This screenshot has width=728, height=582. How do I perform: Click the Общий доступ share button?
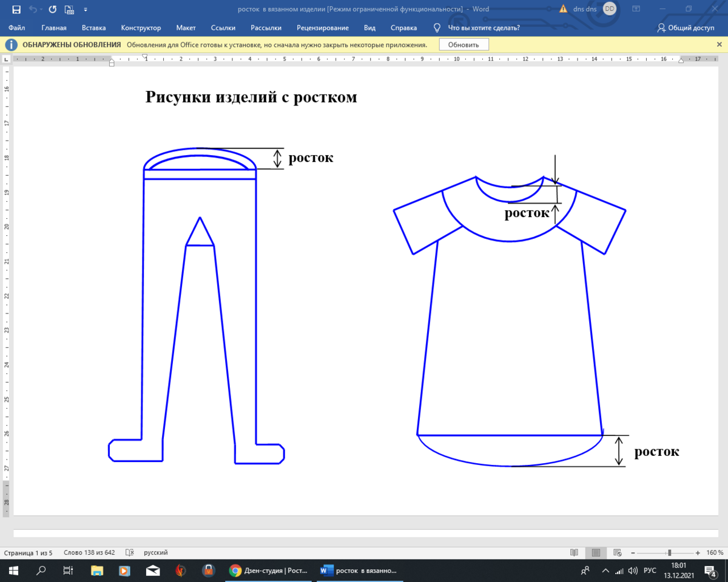coord(686,28)
